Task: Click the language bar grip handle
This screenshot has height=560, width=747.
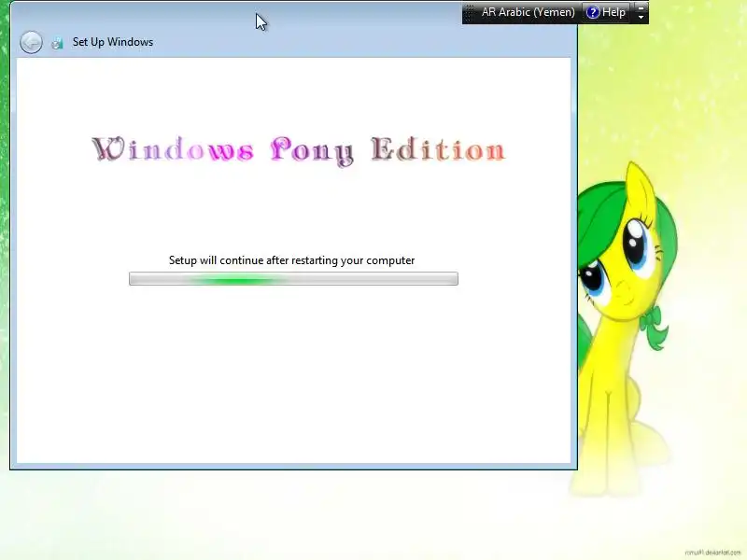Action: click(x=470, y=12)
